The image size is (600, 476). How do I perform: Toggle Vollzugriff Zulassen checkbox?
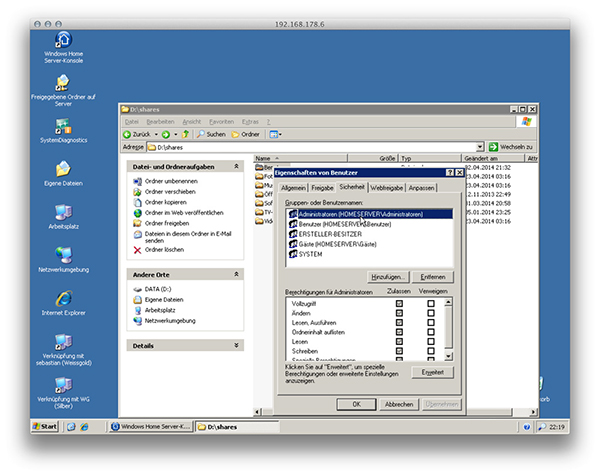pyautogui.click(x=399, y=303)
